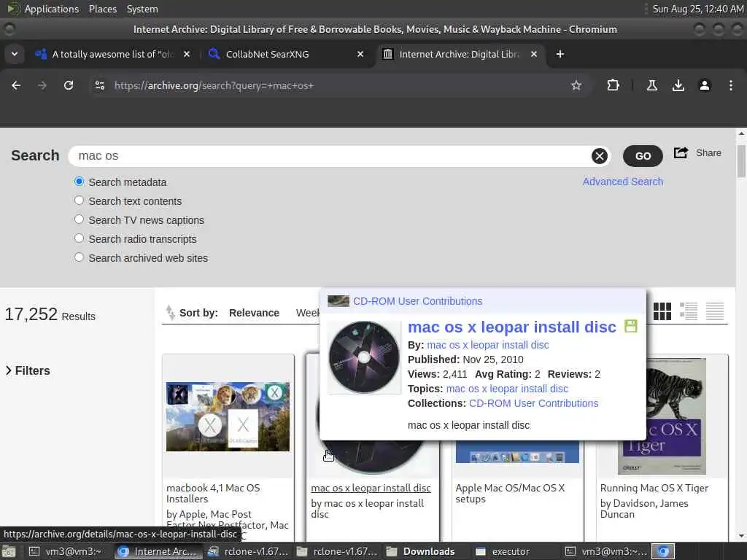Switch to compact list view
The height and width of the screenshot is (560, 747).
715,311
